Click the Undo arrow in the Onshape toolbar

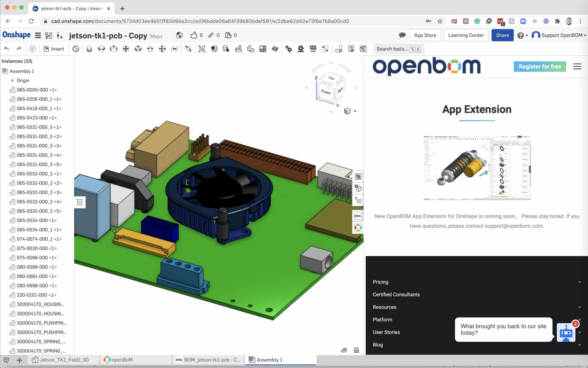tap(7, 49)
